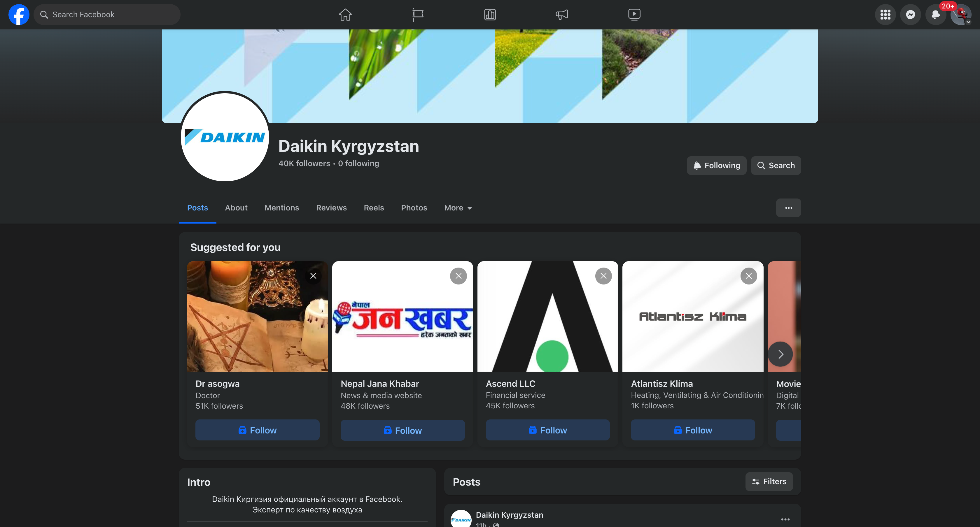Switch to the Reviews tab
This screenshot has width=980, height=527.
331,208
